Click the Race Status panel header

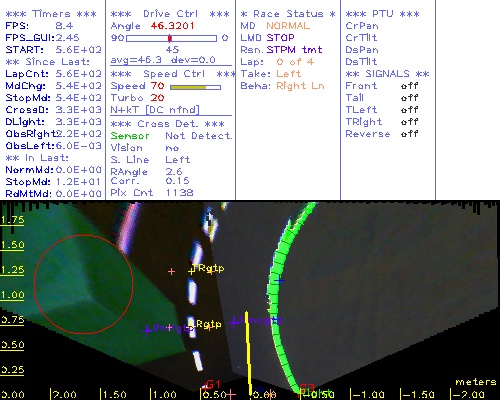click(288, 14)
